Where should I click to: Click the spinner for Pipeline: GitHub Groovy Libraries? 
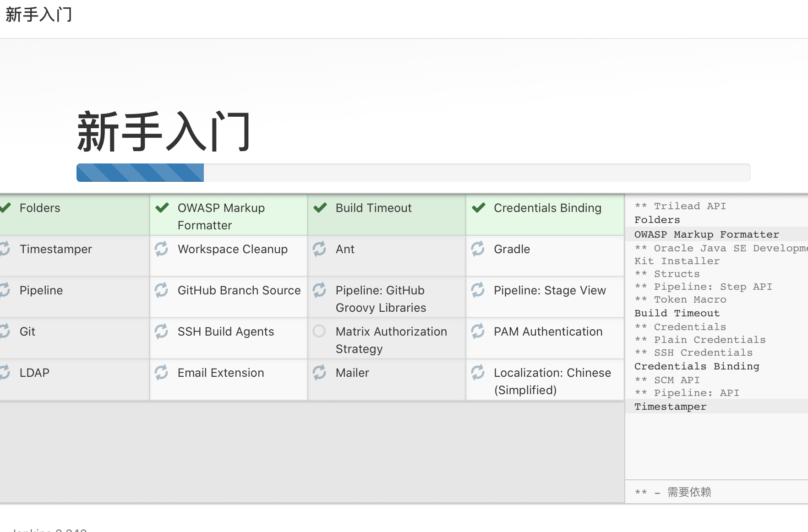tap(319, 290)
